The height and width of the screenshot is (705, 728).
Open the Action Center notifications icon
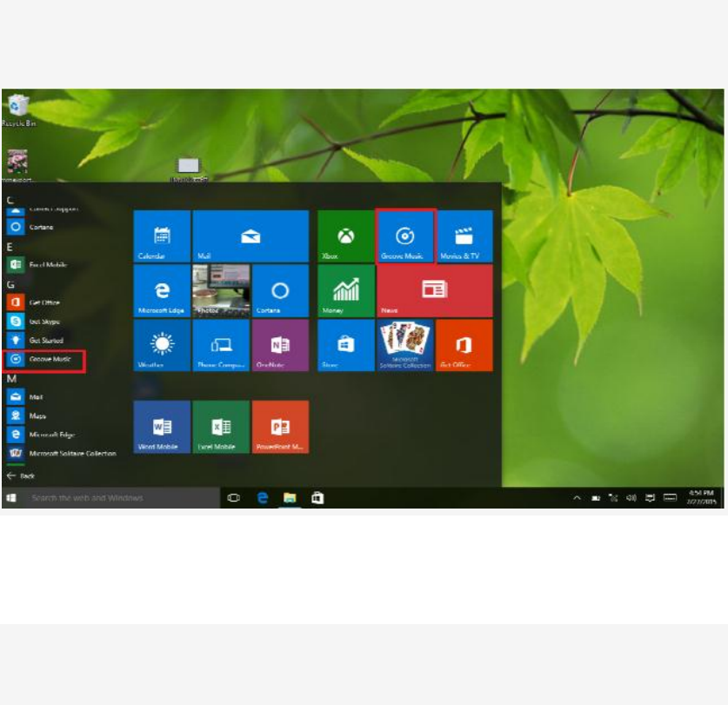[x=650, y=498]
